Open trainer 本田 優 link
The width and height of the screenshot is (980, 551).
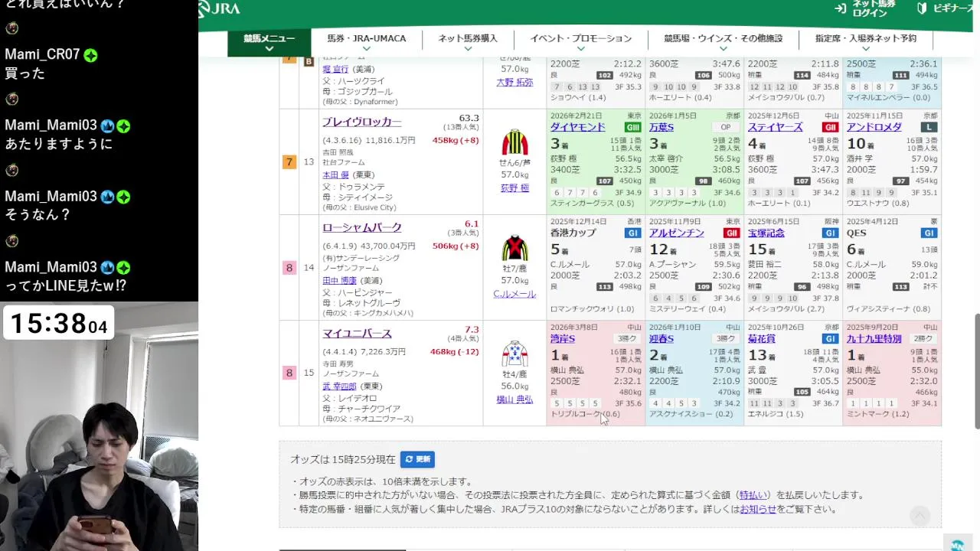pyautogui.click(x=335, y=174)
